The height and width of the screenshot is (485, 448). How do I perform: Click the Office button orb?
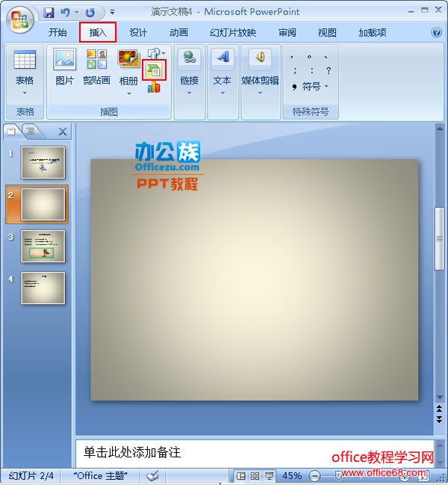coord(19,19)
